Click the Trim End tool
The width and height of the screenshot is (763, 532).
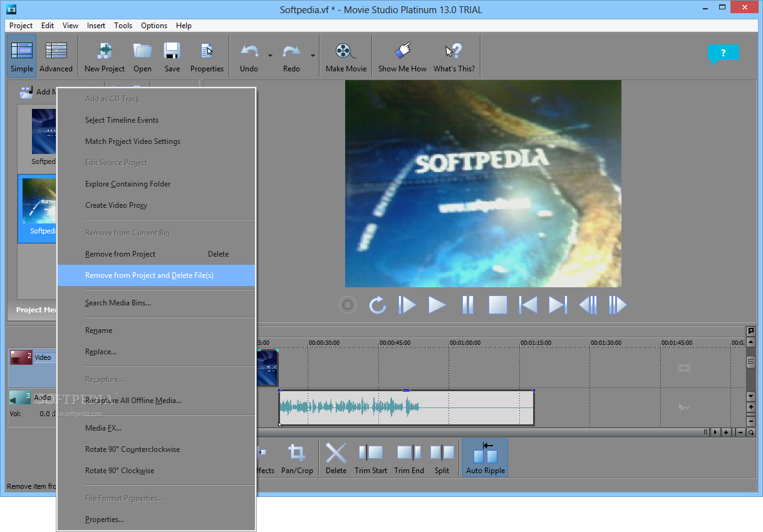tap(409, 458)
